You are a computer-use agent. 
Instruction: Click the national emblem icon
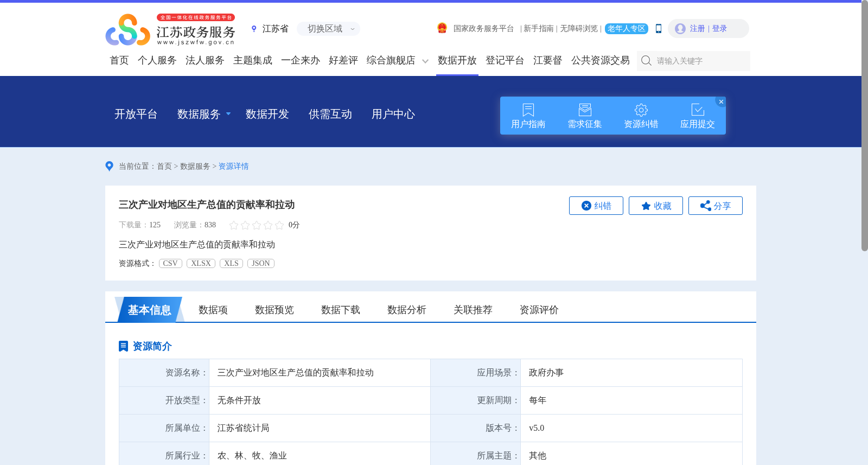click(x=442, y=28)
